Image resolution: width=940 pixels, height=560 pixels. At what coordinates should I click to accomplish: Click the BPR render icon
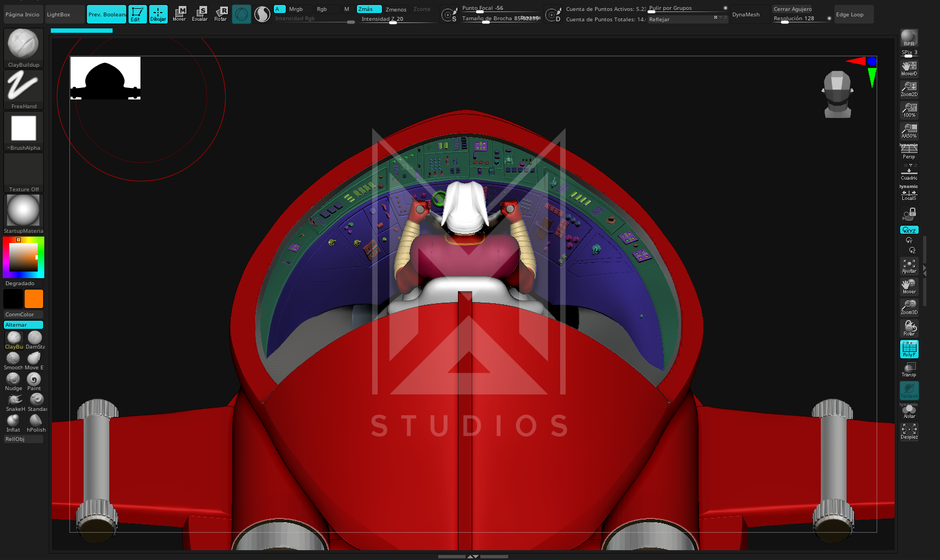[x=909, y=38]
